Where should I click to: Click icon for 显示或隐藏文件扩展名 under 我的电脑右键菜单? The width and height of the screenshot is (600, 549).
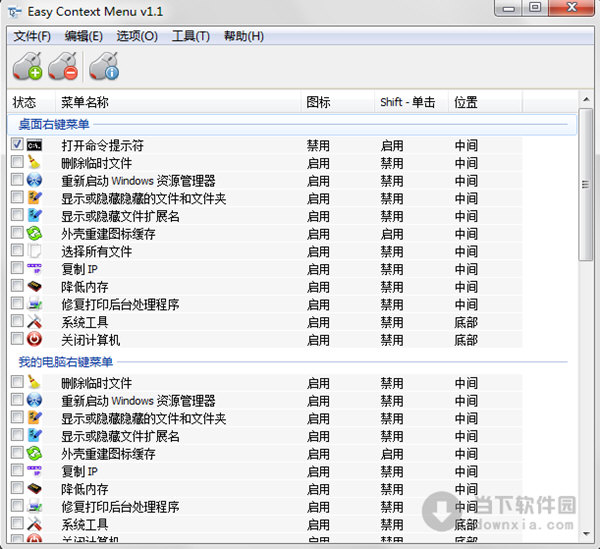click(x=34, y=435)
